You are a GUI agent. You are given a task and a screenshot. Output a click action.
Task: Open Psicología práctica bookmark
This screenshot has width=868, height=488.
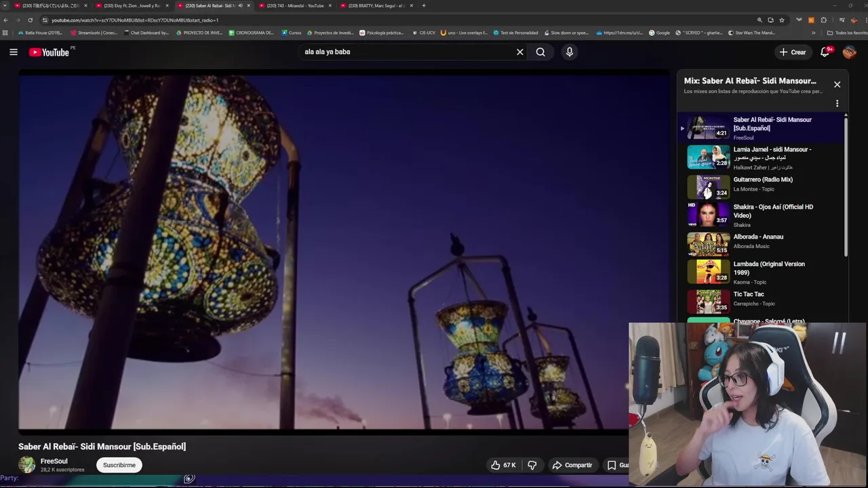coord(382,33)
